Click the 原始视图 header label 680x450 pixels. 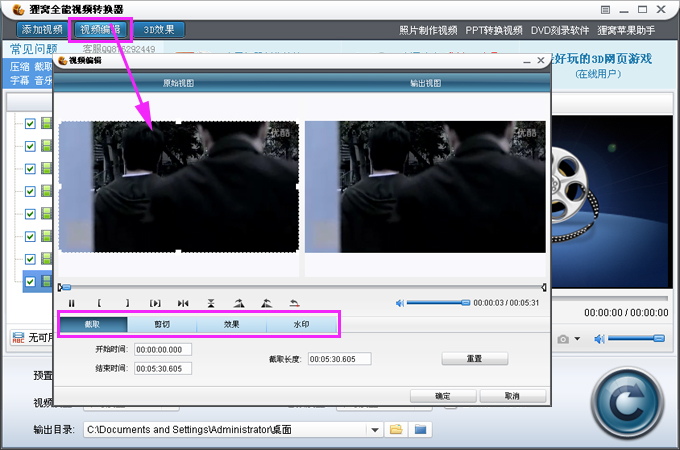pos(178,83)
